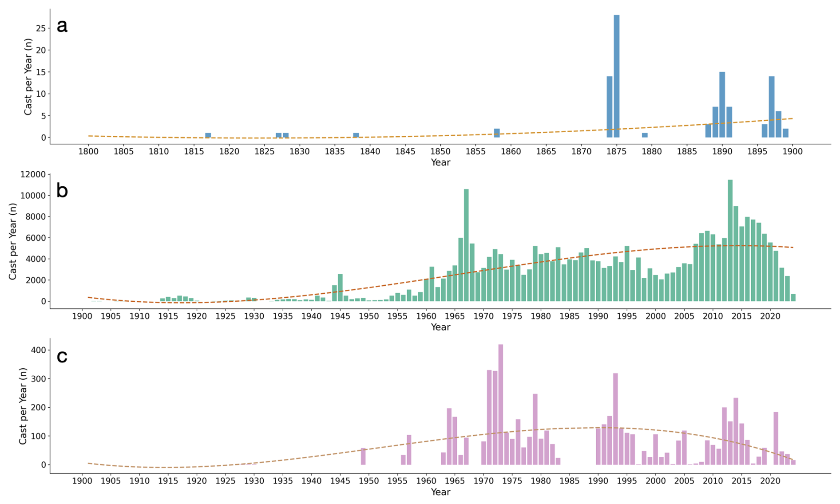Select the small blue bar at 1817
840x504 pixels.
click(208, 135)
